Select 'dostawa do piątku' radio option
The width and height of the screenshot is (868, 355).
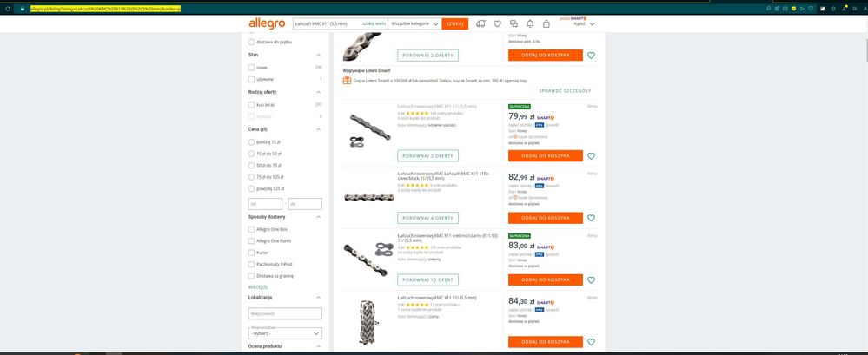(251, 42)
